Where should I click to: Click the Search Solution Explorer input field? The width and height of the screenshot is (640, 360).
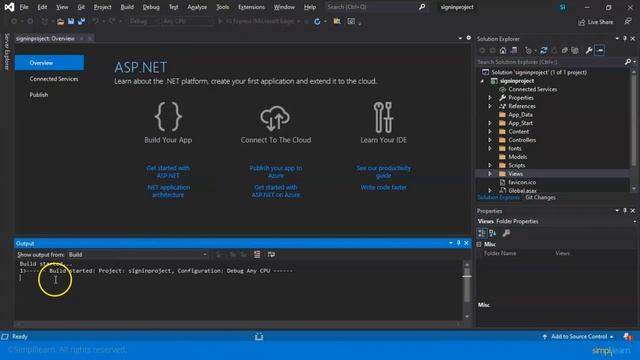(549, 62)
